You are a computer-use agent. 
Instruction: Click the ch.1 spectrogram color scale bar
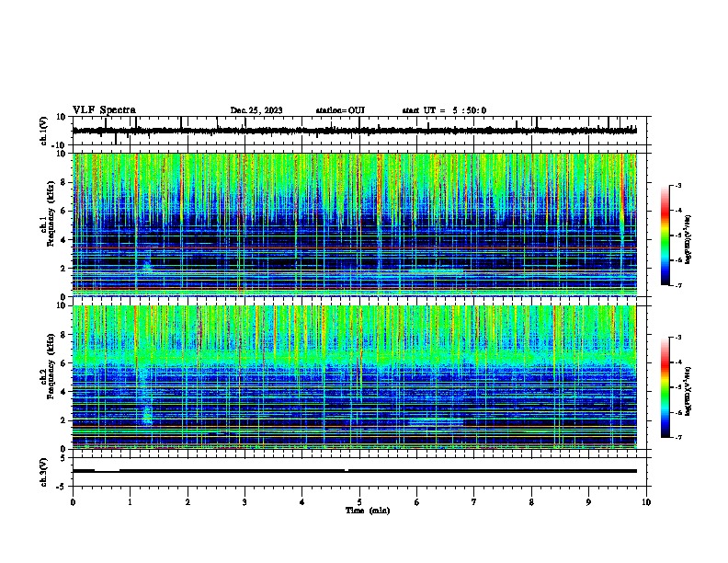[665, 236]
